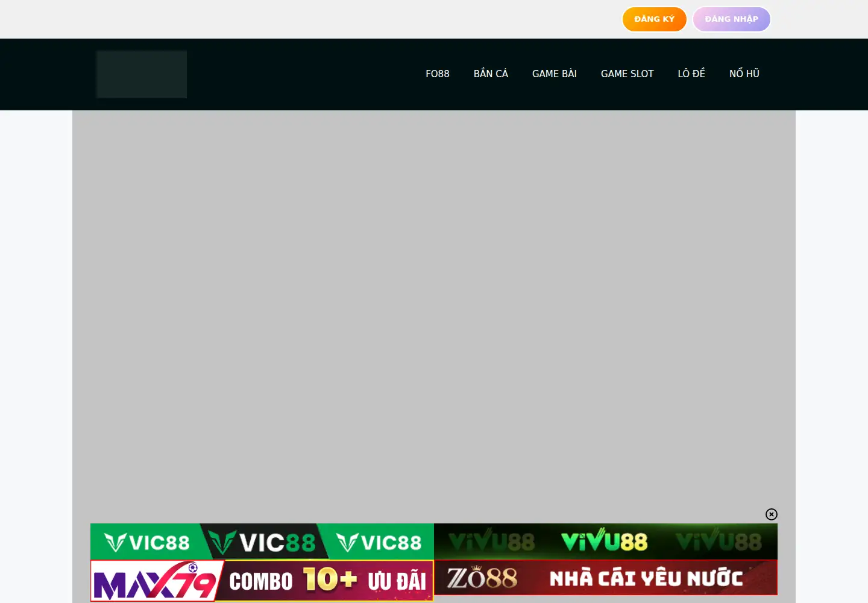Select GAME SLOT in navigation
Viewport: 868px width, 603px height.
[x=627, y=74]
